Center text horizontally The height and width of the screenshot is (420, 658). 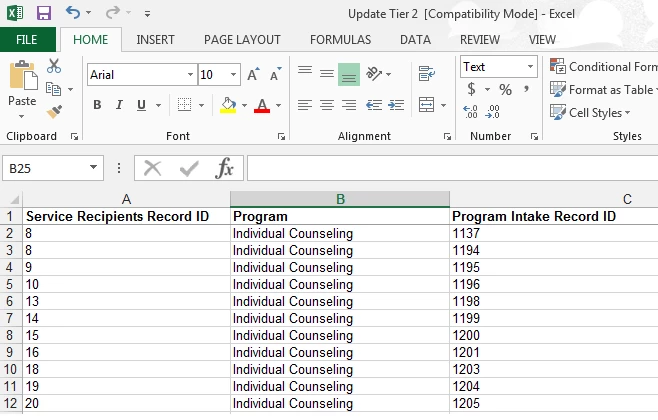(x=327, y=105)
